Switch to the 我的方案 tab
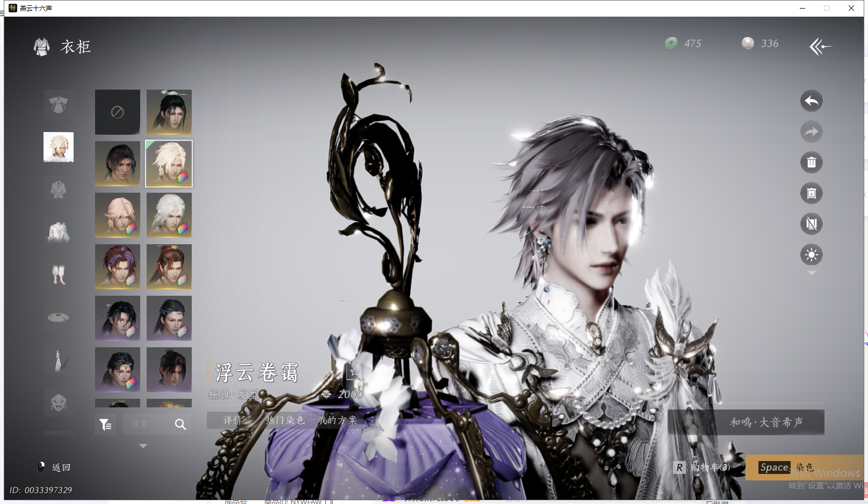868x504 pixels. [x=337, y=420]
